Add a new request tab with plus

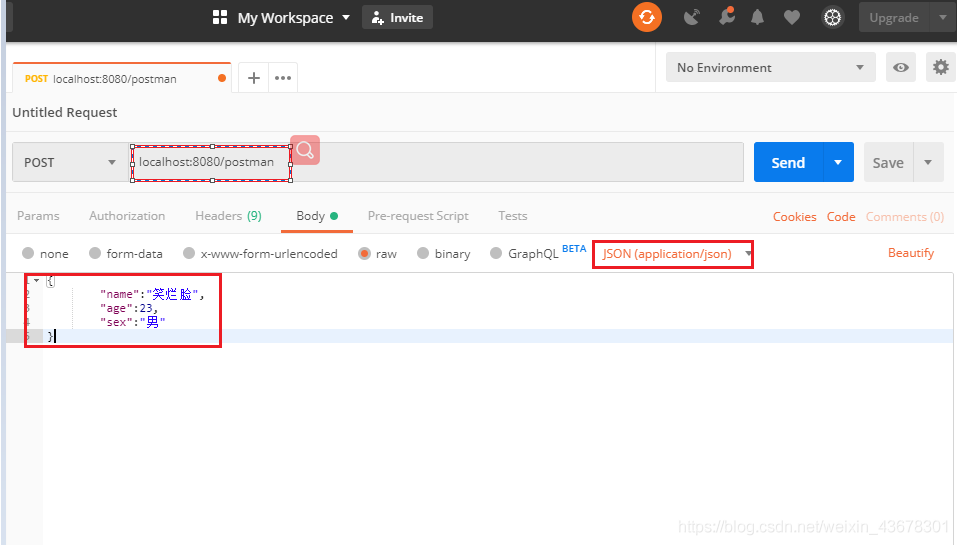254,78
